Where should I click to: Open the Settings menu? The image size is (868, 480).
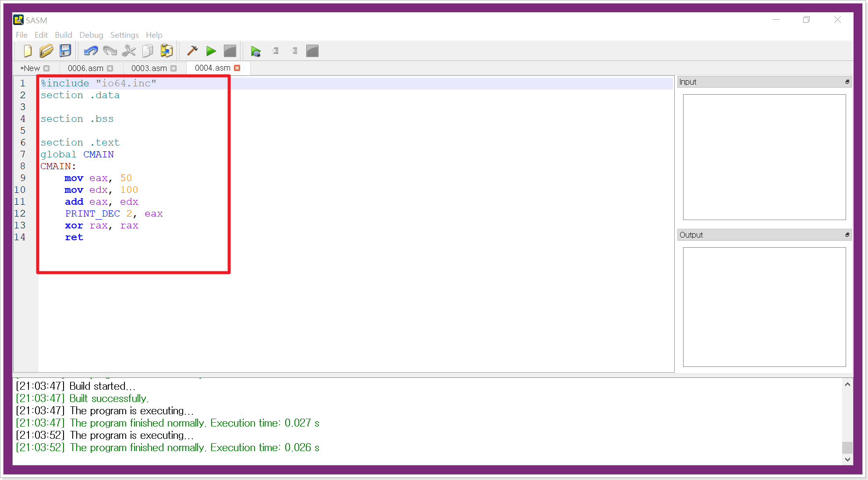coord(124,35)
